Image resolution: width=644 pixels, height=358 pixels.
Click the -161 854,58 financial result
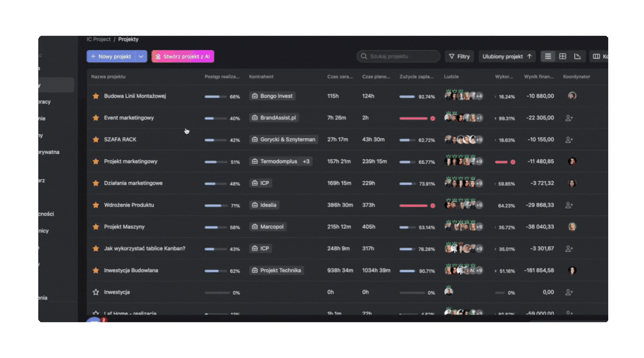pos(539,270)
